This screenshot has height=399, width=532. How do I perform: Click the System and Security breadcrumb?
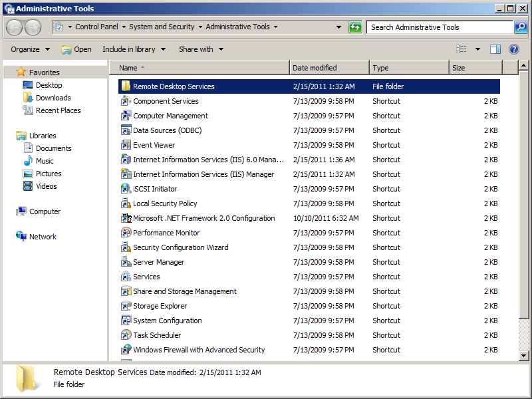(x=162, y=27)
